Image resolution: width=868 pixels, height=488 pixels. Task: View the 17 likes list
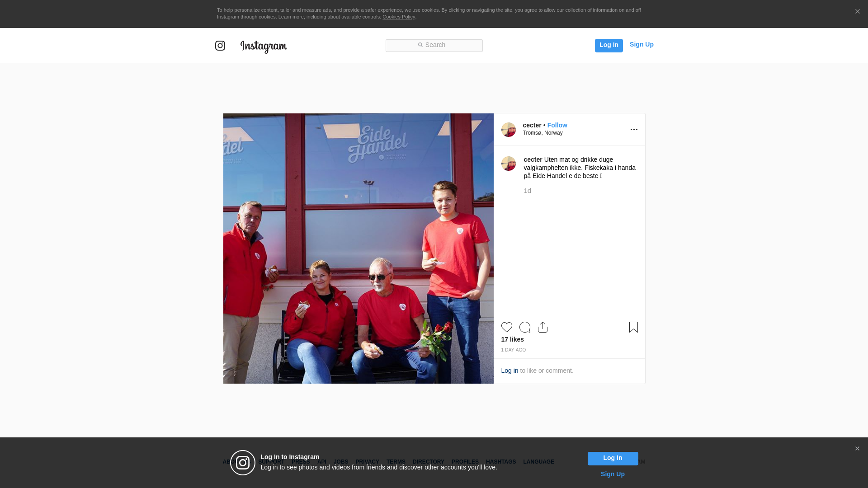(x=513, y=339)
